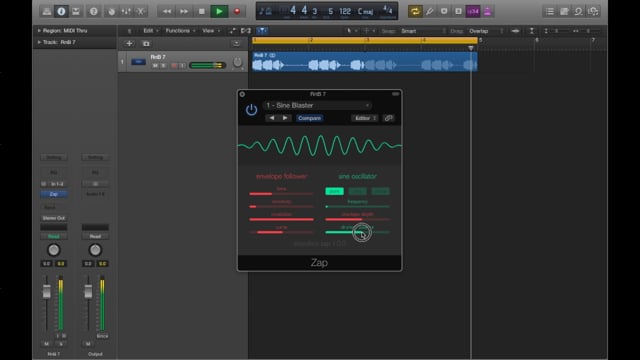Click the red Record button
The height and width of the screenshot is (360, 640).
[237, 11]
